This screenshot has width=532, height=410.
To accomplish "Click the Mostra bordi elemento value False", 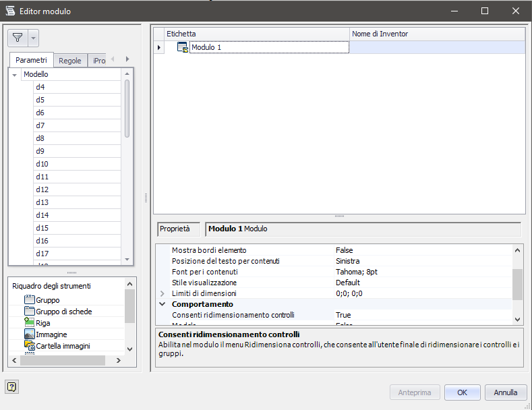I will [345, 250].
